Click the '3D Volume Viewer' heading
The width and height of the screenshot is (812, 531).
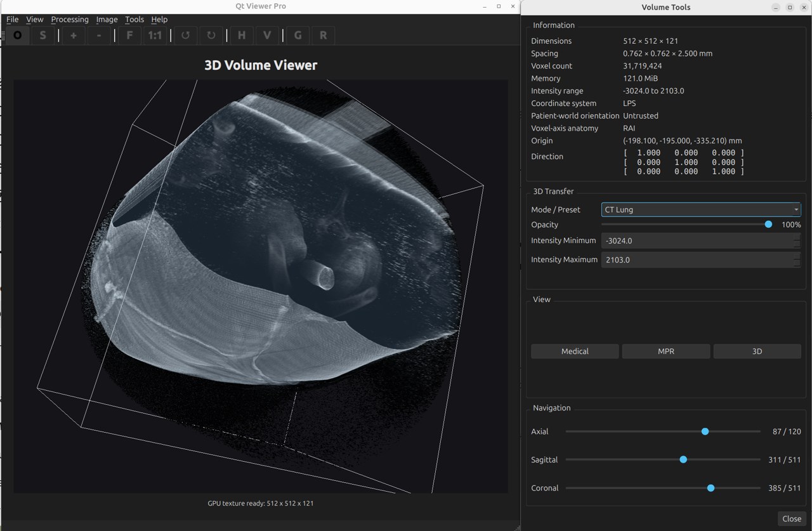(x=261, y=65)
